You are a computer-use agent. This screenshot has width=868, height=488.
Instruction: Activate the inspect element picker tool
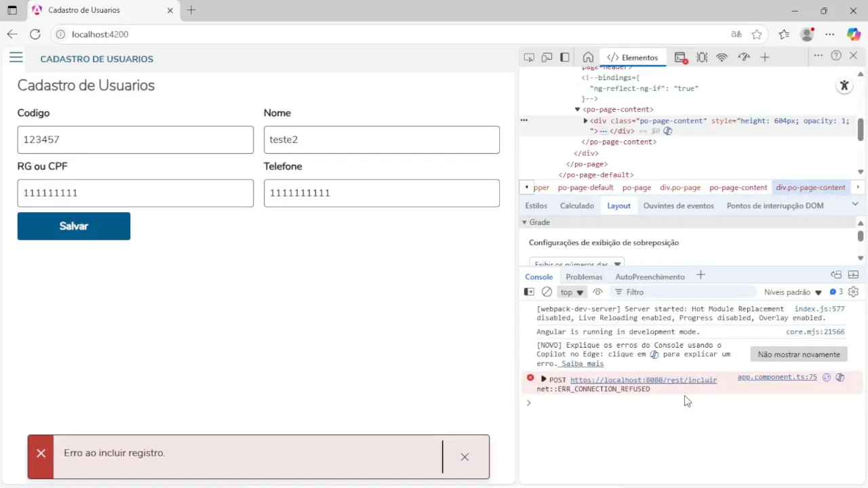tap(529, 58)
